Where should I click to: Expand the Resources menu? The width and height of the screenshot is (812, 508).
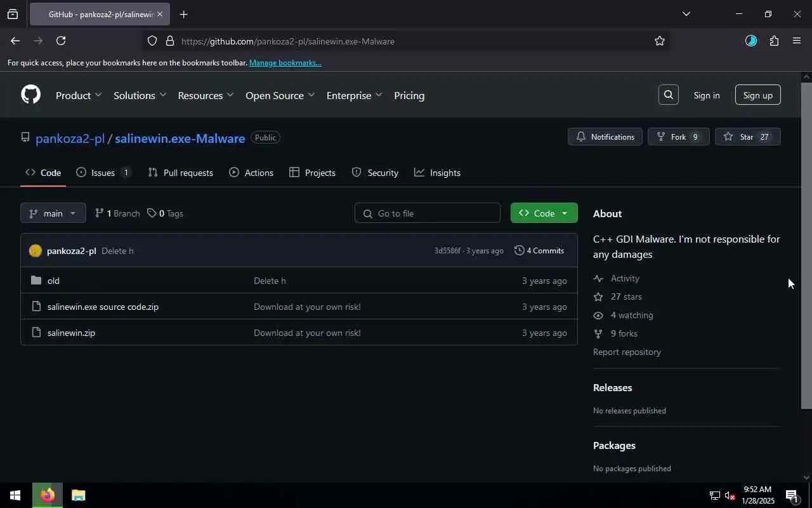pos(206,95)
